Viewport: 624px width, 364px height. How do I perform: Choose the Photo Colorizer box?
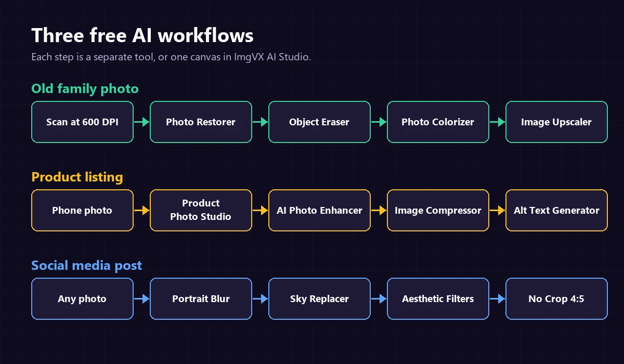[438, 122]
